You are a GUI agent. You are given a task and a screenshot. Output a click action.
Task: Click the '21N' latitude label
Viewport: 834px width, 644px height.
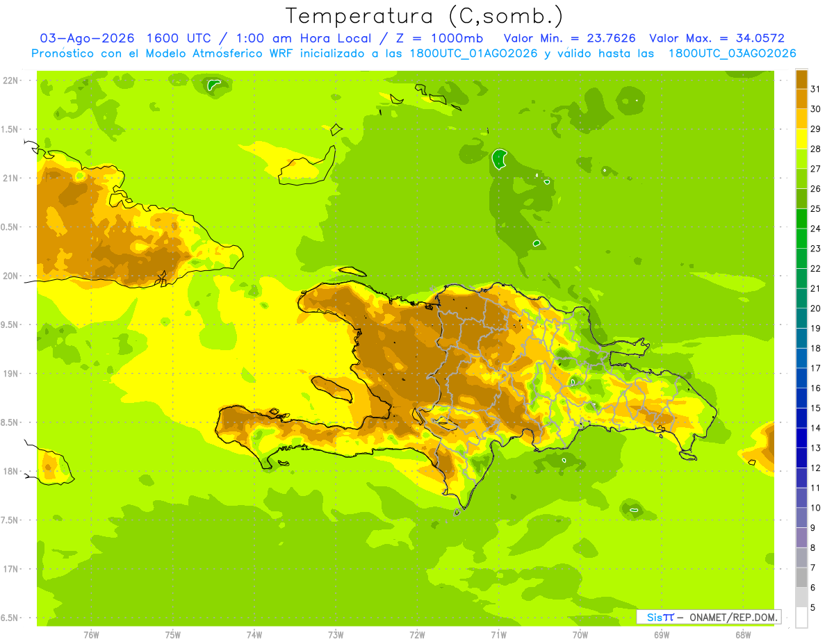coord(10,178)
